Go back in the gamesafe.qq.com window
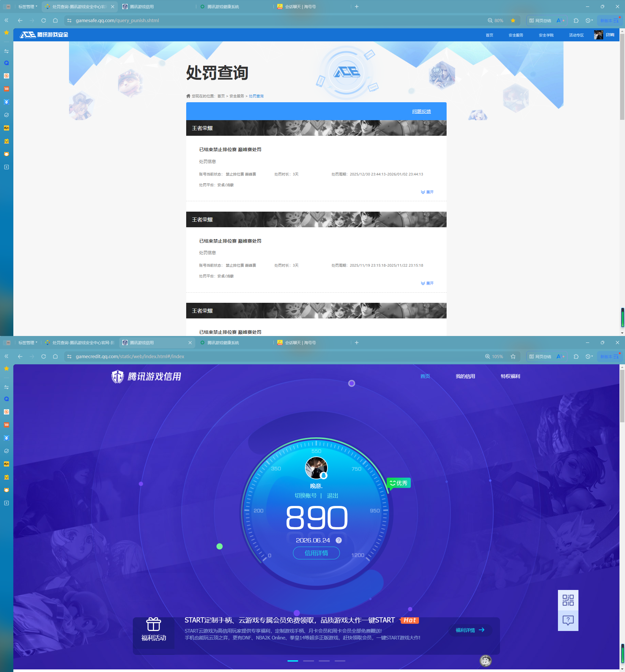625x672 pixels. [20, 20]
